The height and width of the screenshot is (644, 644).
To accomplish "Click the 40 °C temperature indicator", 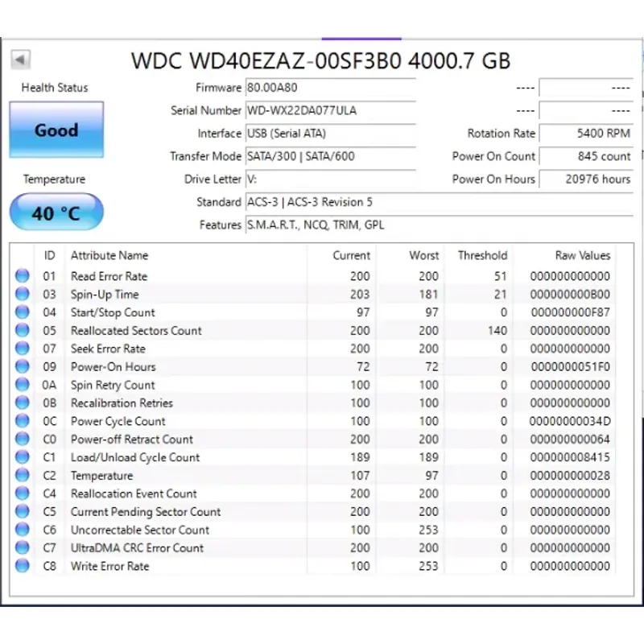I will pos(56,213).
